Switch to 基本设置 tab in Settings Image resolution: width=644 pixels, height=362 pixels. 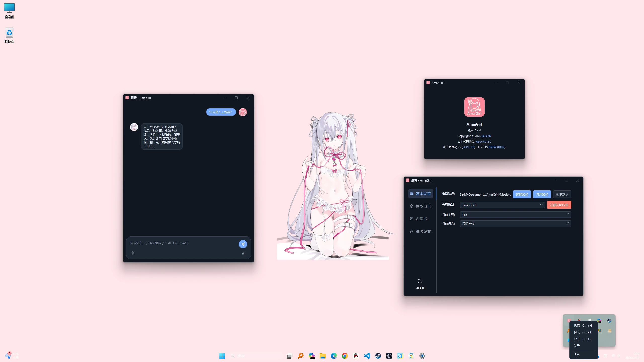click(x=421, y=194)
